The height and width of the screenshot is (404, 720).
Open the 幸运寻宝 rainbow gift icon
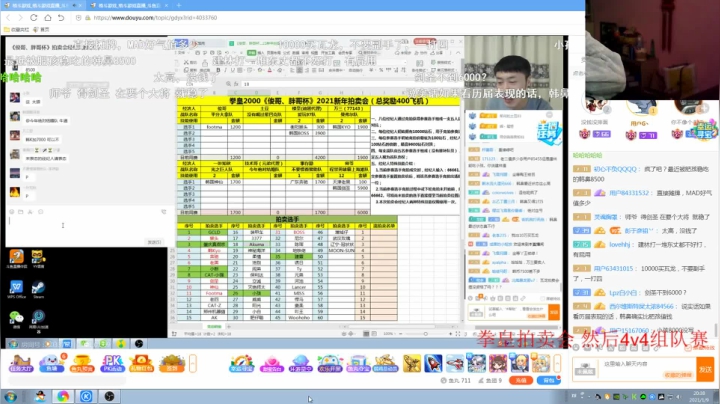242,363
